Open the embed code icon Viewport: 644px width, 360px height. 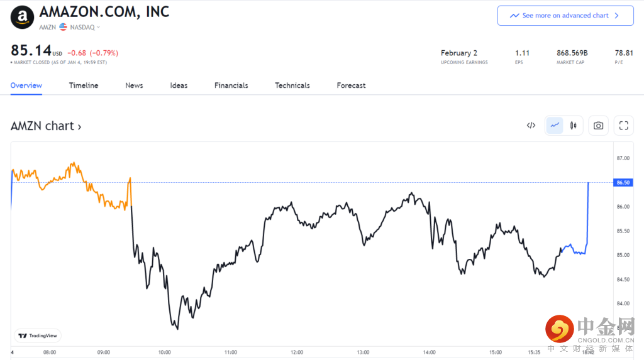point(531,126)
